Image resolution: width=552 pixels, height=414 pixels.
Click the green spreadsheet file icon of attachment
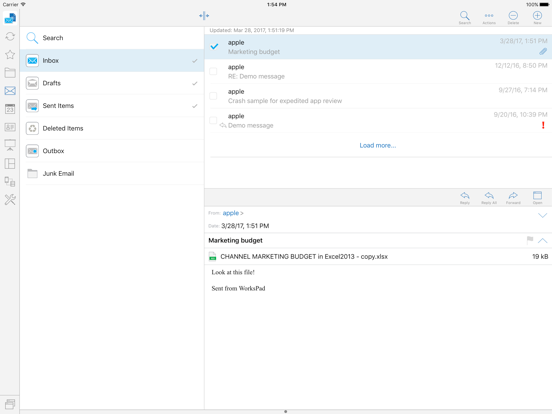212,256
